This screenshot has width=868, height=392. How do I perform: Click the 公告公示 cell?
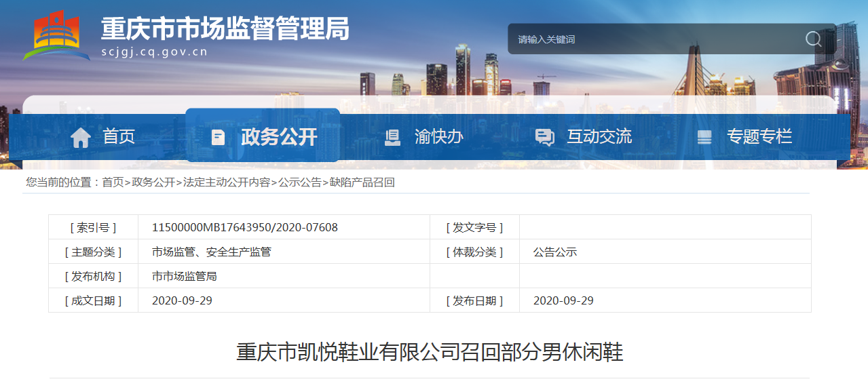(x=665, y=252)
